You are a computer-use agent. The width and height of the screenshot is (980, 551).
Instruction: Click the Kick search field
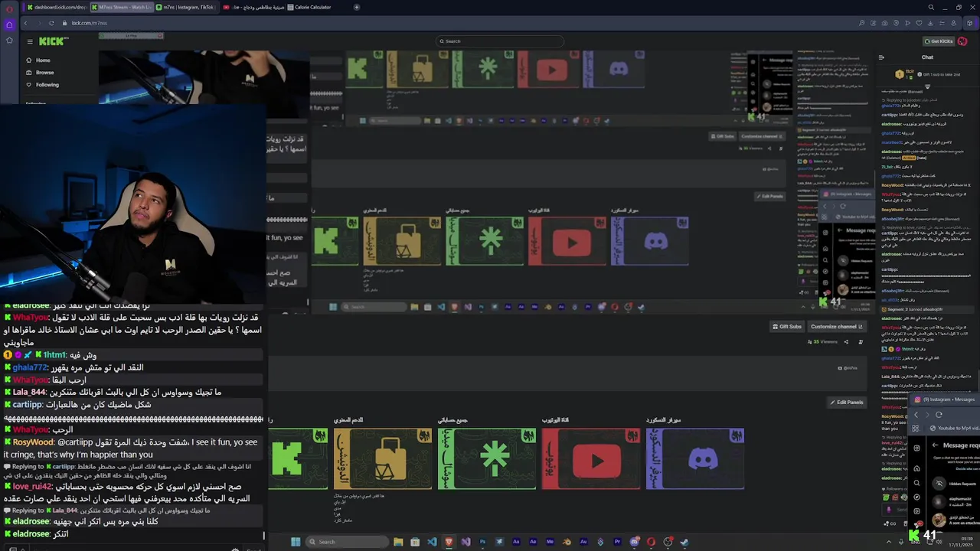500,41
